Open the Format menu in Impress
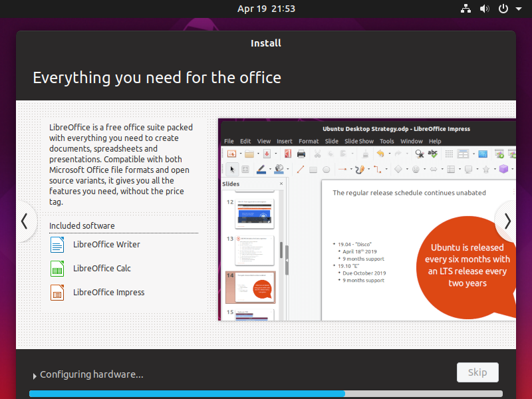 click(x=309, y=141)
